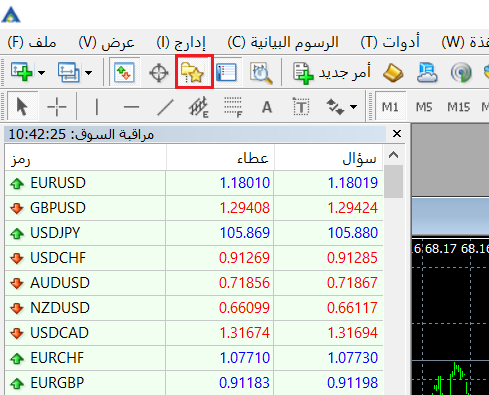Toggle the Terminal panel icon
The height and width of the screenshot is (395, 489).
point(226,72)
